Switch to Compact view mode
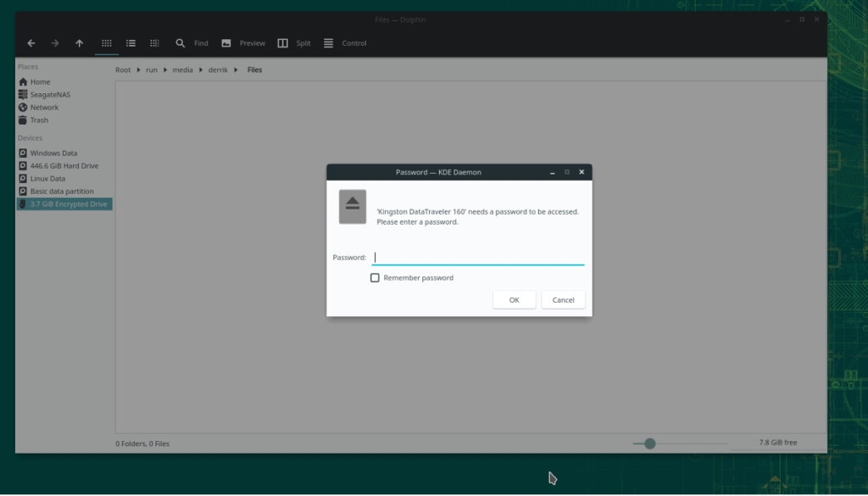 130,42
